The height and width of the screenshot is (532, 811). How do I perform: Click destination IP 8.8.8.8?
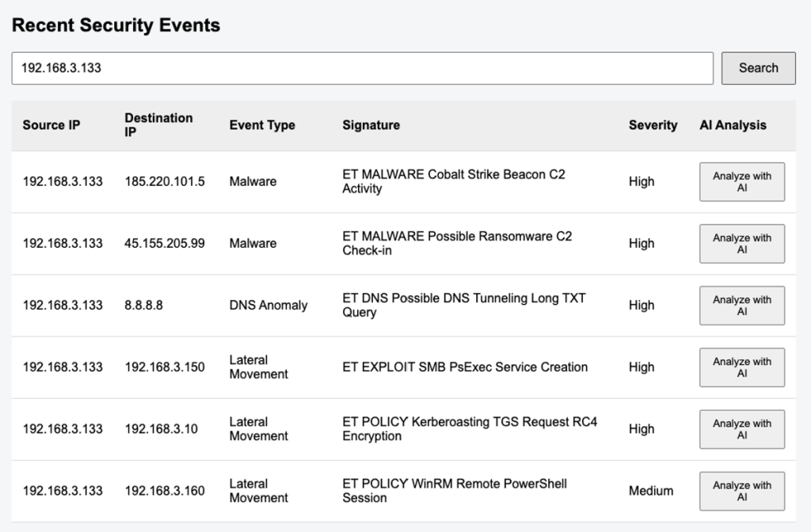point(143,306)
